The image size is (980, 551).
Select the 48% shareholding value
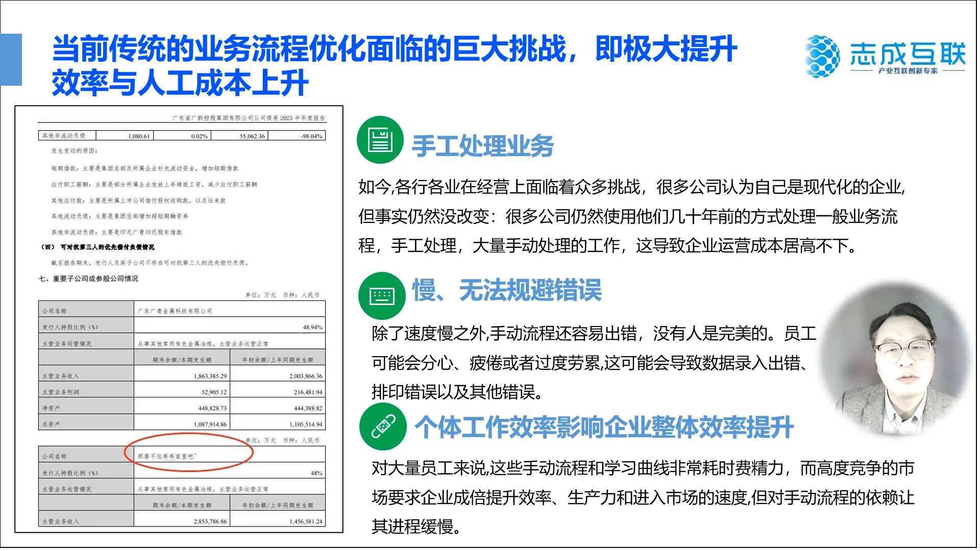tap(316, 473)
